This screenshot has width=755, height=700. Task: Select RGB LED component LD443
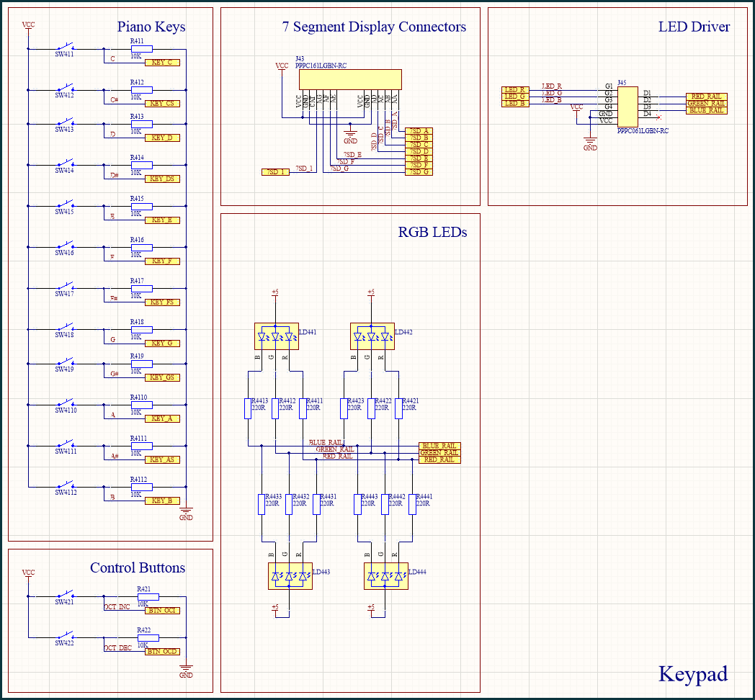[x=290, y=576]
